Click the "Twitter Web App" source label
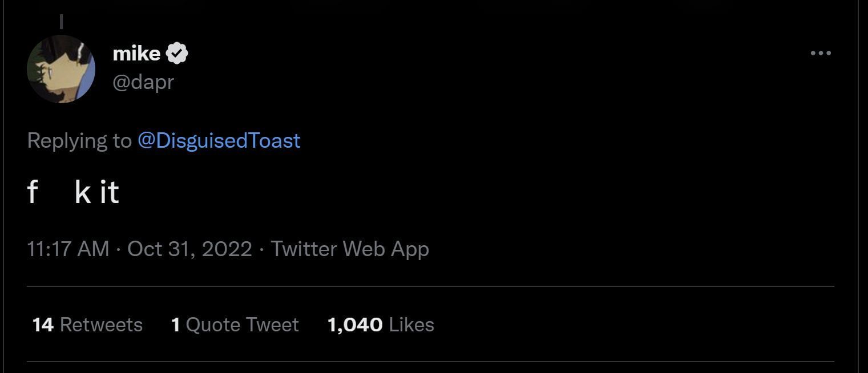868x373 pixels. [x=350, y=249]
